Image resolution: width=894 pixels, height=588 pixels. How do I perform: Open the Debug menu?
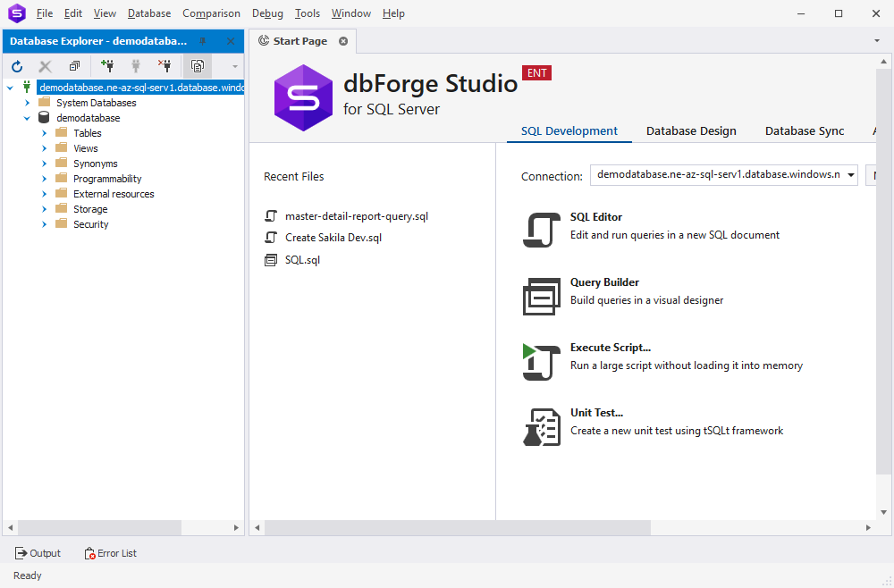267,13
